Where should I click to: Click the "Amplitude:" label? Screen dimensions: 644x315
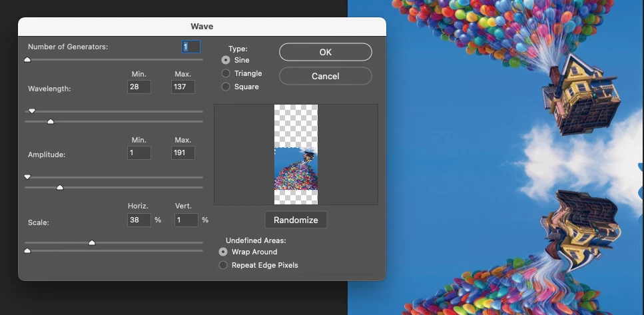click(47, 155)
